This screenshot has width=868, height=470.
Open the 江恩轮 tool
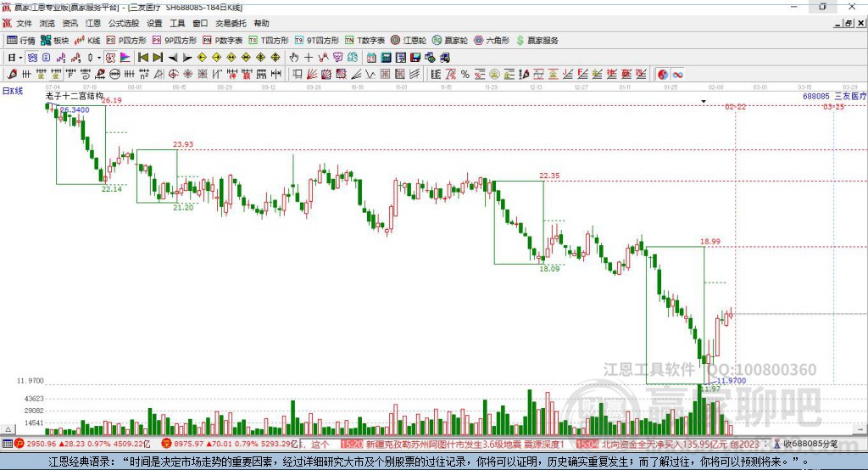(409, 41)
